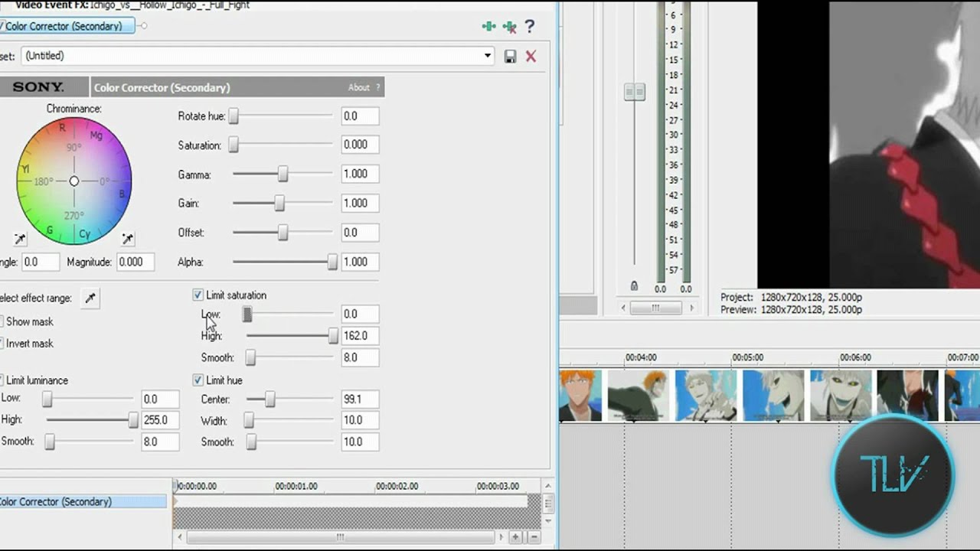
Task: Zoom in keyframe timeline plus button
Action: click(516, 537)
